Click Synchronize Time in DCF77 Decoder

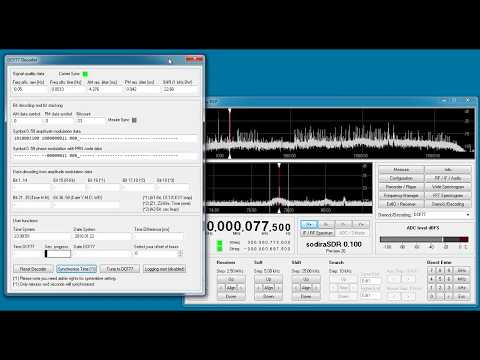[x=76, y=269]
